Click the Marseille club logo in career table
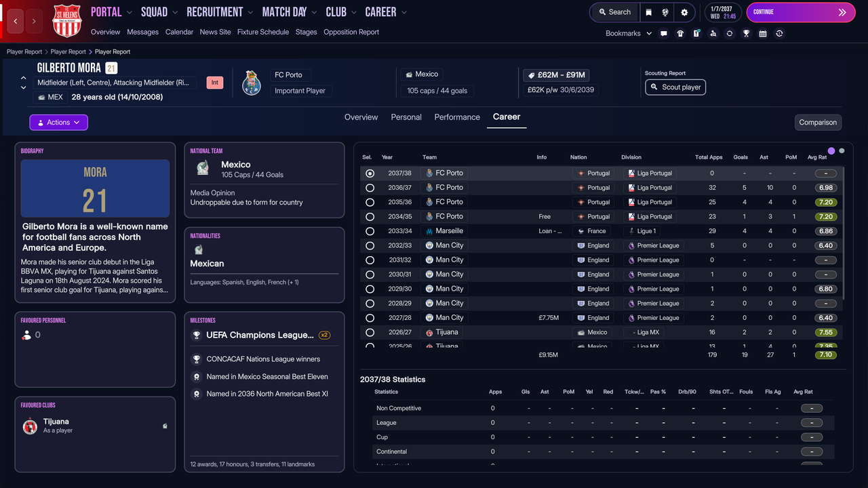868x488 pixels. (429, 231)
